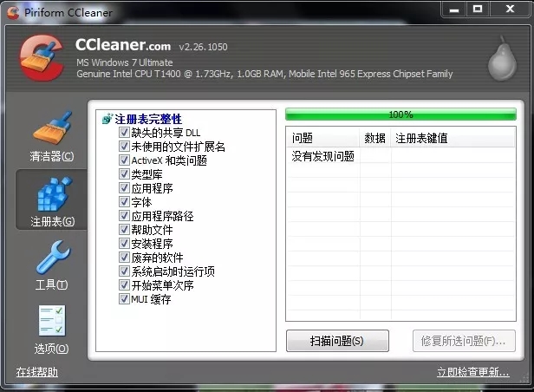The height and width of the screenshot is (392, 534).
Task: Click the 数据 column header
Action: (x=375, y=138)
